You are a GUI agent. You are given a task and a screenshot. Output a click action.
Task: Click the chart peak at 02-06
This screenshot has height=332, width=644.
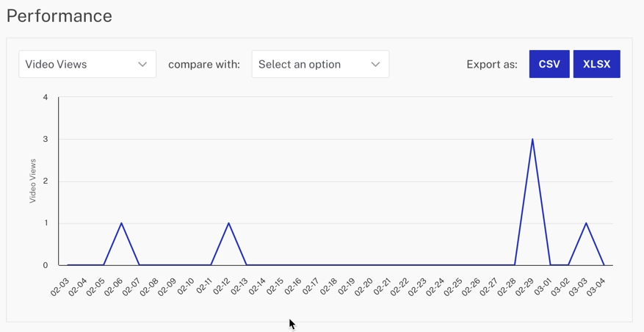pos(122,223)
